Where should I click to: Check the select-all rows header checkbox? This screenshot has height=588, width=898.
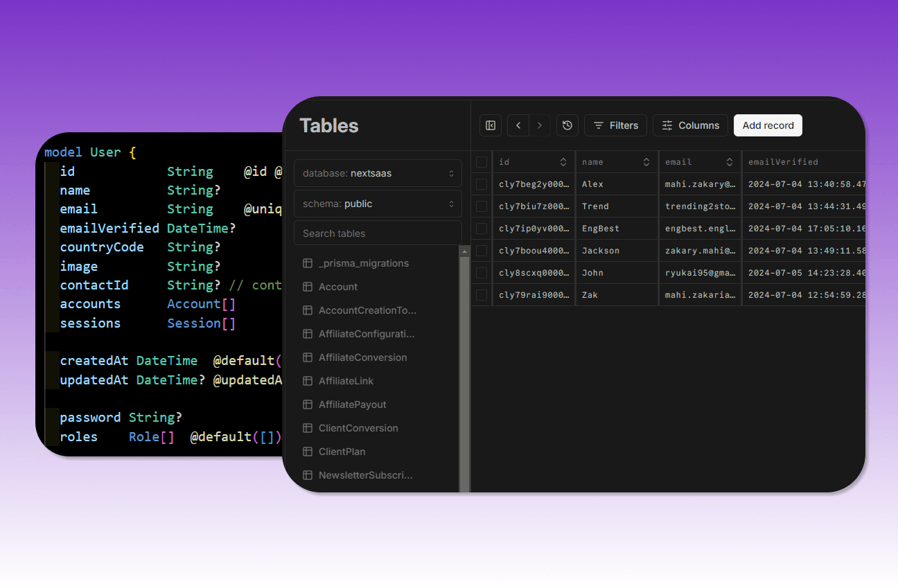(x=482, y=162)
